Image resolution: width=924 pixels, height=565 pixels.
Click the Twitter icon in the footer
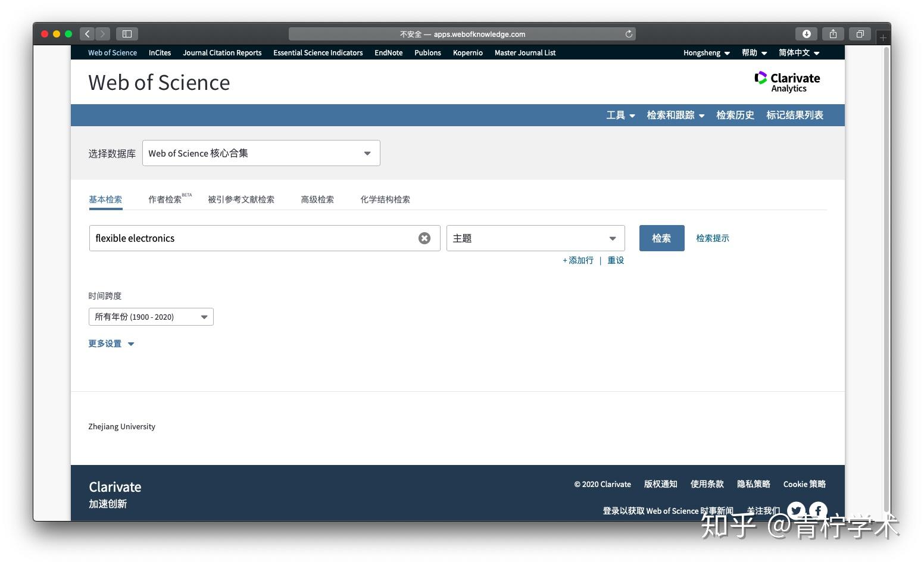[x=796, y=510]
